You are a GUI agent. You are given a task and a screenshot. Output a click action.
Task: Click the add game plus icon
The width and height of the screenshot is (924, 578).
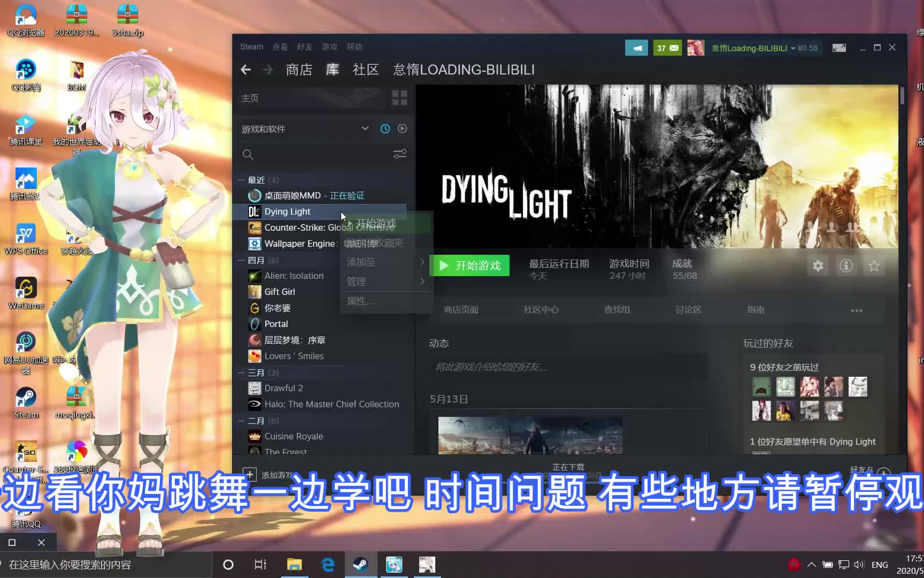pos(249,474)
